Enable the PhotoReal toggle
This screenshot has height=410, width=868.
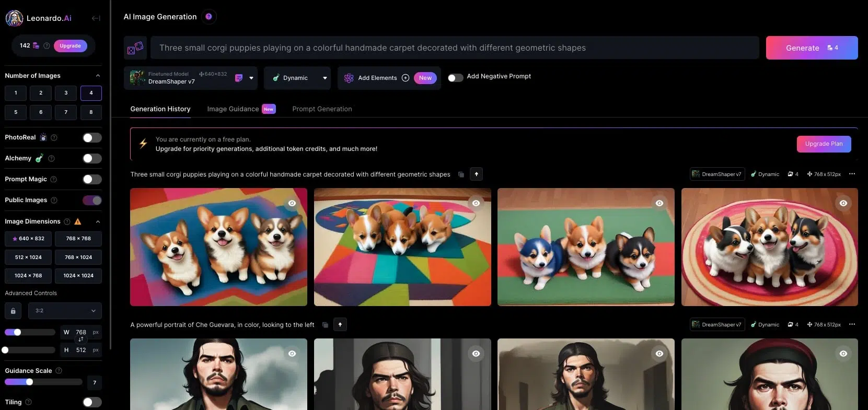click(92, 138)
